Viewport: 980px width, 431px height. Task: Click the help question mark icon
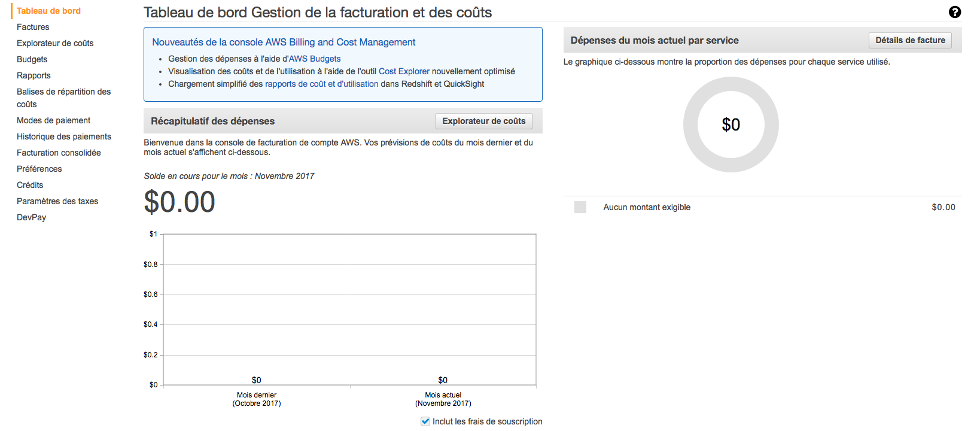(x=955, y=12)
